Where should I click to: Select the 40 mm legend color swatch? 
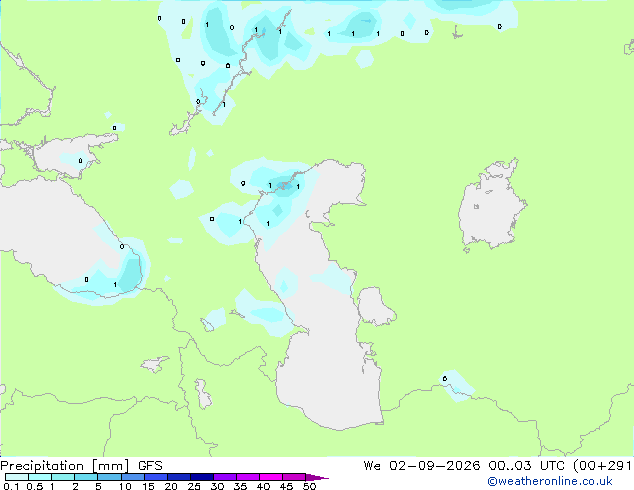click(x=270, y=477)
